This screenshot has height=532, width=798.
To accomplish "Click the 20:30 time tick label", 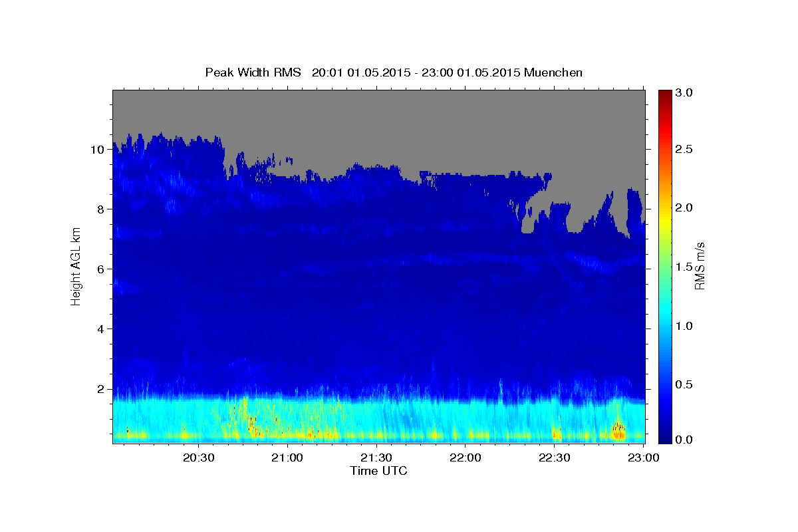I will [198, 458].
